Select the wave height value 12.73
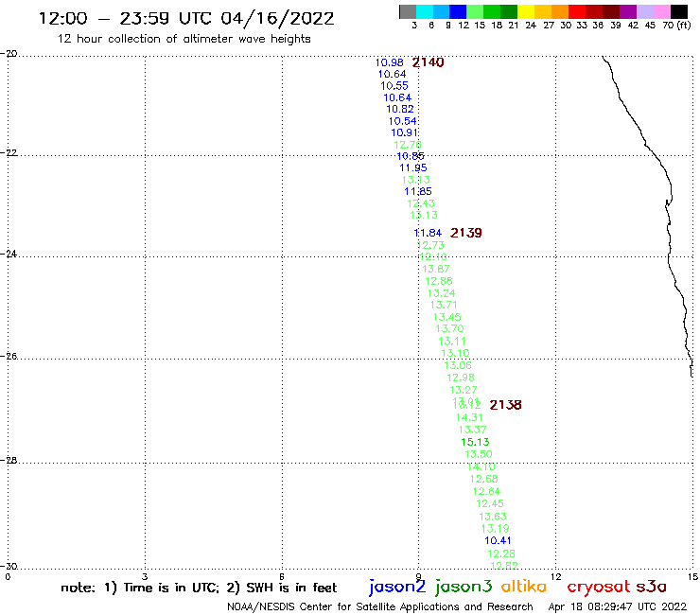700x615 pixels. 430,245
